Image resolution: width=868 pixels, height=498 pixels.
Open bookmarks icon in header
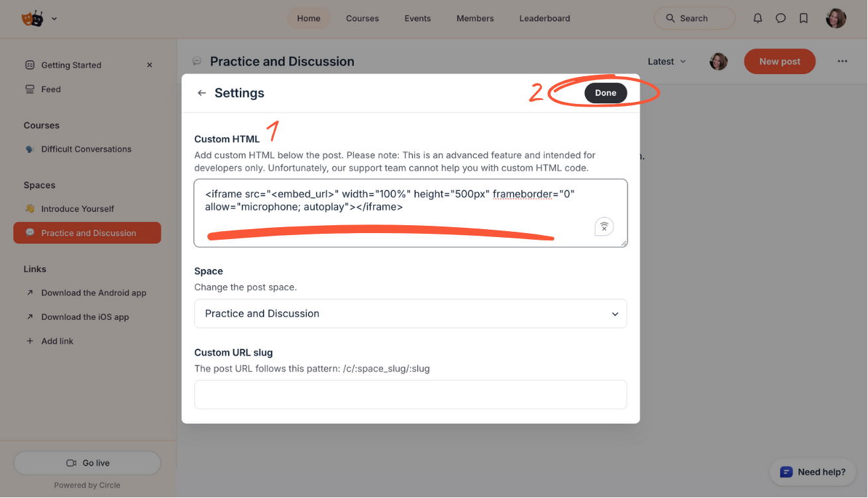pos(804,19)
